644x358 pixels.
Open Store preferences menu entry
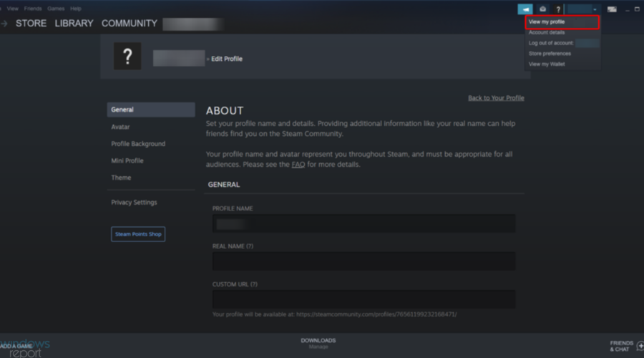point(550,54)
